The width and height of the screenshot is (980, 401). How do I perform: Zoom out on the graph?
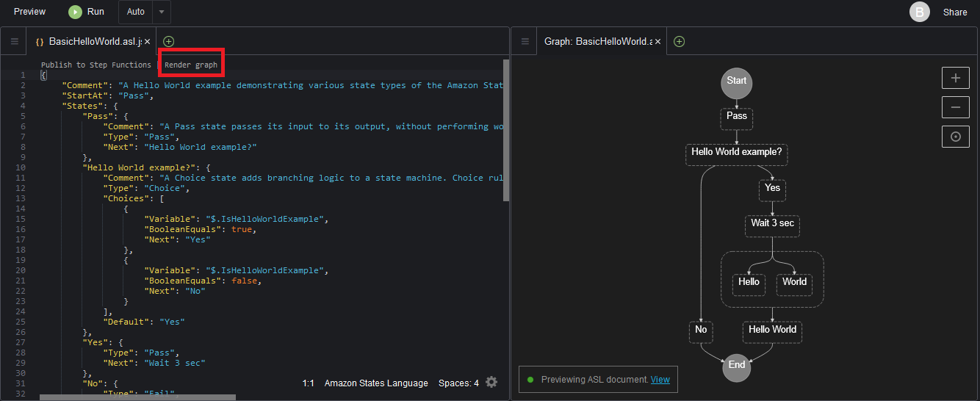[955, 107]
